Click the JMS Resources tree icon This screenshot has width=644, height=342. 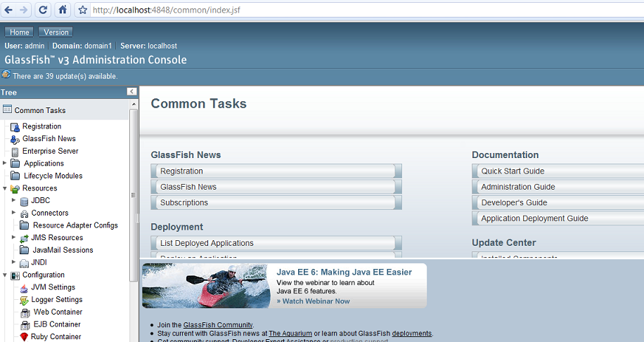(24, 238)
